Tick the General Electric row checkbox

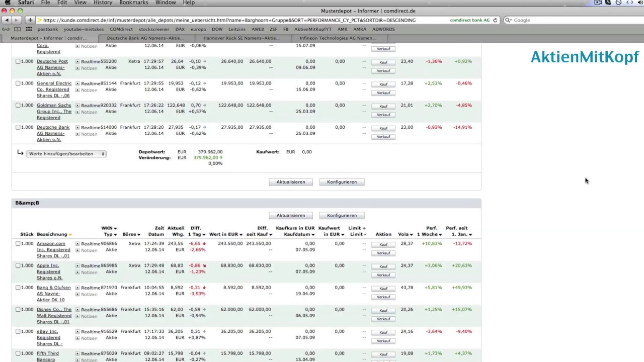coord(18,83)
